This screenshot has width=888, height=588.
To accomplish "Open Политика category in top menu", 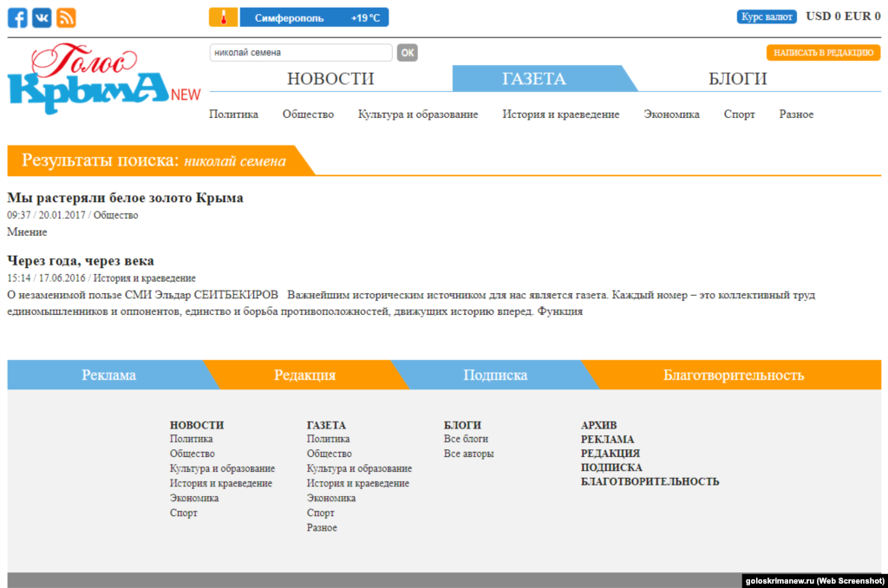I will pyautogui.click(x=233, y=114).
